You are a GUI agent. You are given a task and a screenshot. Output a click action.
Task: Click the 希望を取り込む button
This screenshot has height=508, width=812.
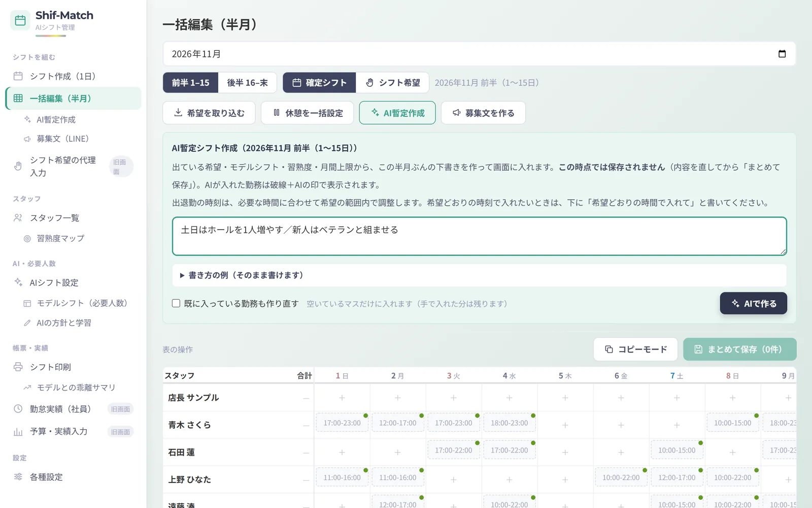coord(209,113)
